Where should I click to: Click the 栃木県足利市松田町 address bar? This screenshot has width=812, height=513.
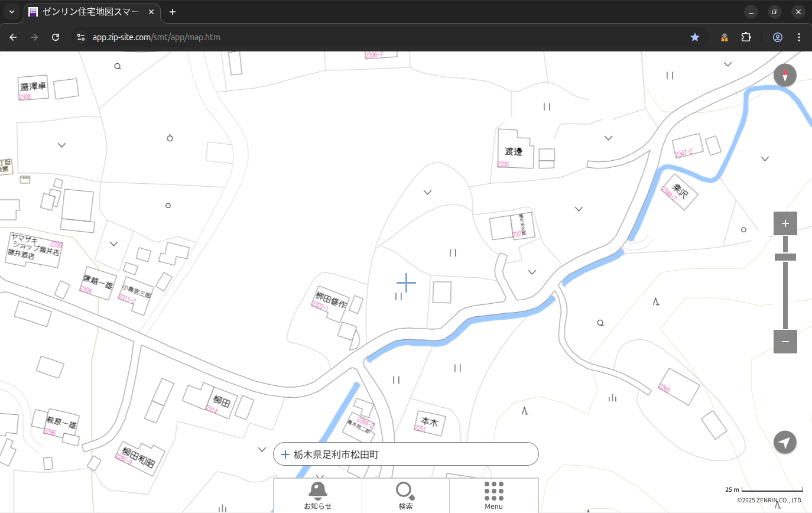(x=405, y=454)
